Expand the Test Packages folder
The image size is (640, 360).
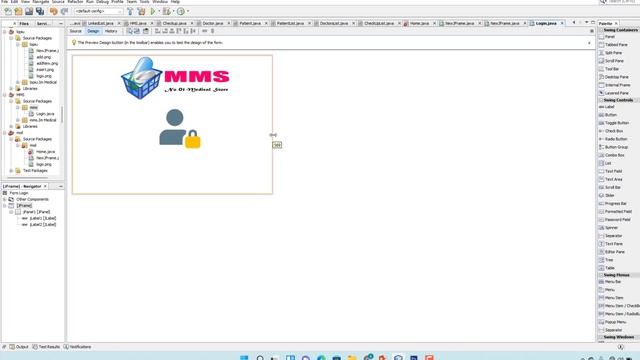[11, 171]
